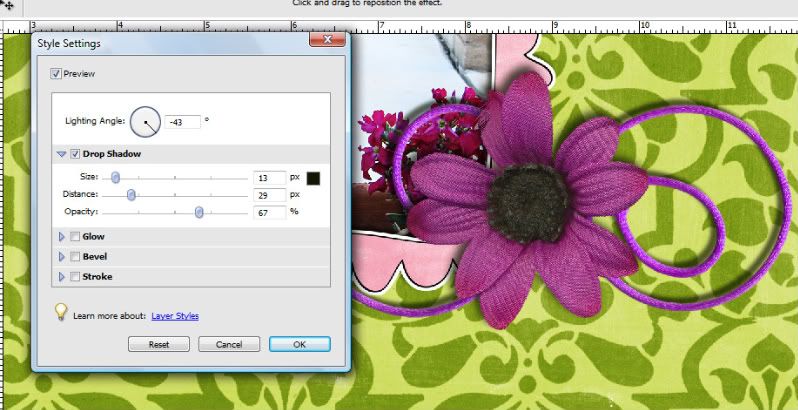Expand the Glow section triangle

click(x=62, y=237)
